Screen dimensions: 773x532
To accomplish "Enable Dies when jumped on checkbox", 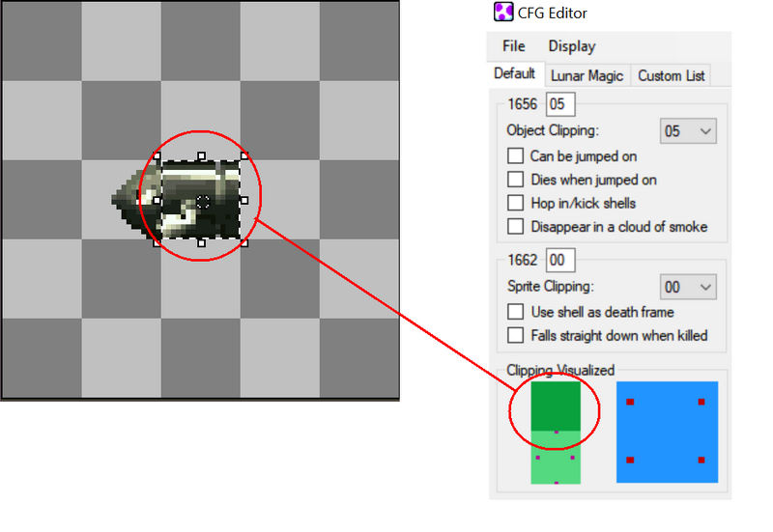I will (x=516, y=180).
